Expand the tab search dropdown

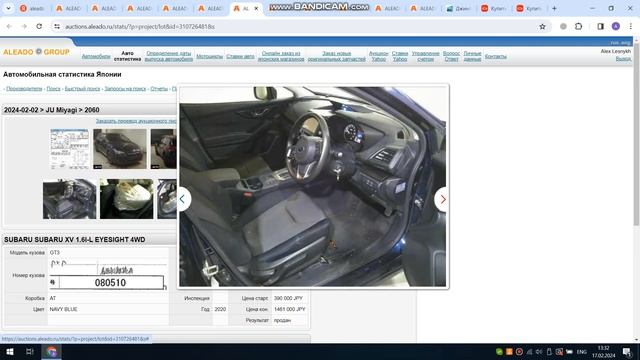[8, 8]
